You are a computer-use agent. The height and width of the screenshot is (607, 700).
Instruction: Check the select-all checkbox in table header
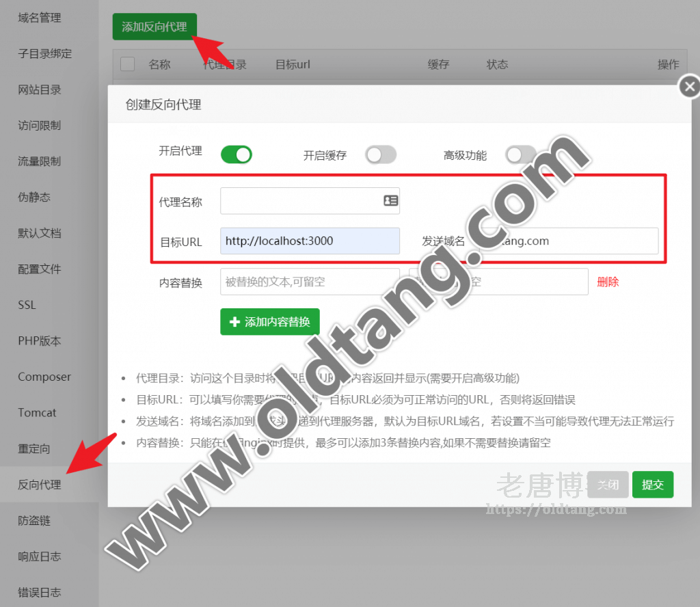pyautogui.click(x=127, y=64)
